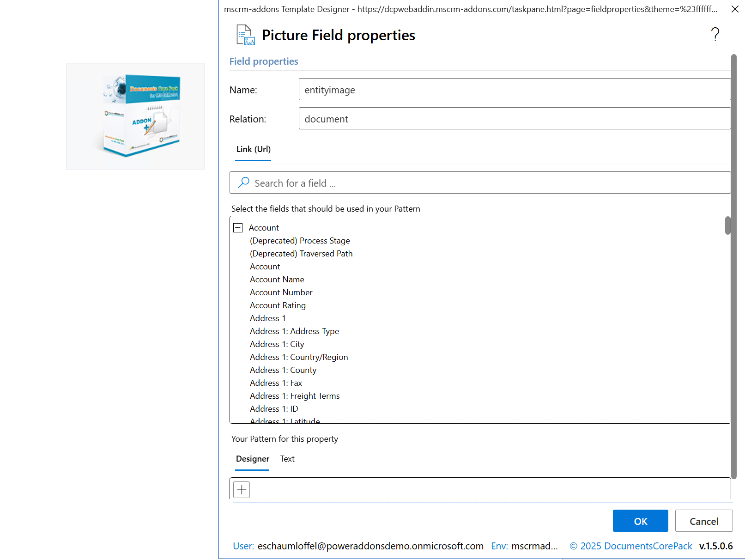This screenshot has height=560, width=745.
Task: Select the Designer pattern tab
Action: coord(252,459)
